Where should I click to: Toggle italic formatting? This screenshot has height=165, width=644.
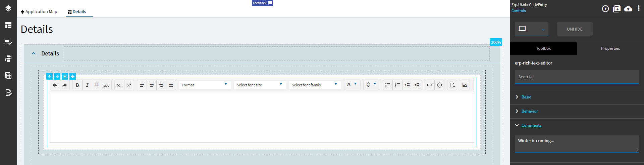click(x=87, y=85)
